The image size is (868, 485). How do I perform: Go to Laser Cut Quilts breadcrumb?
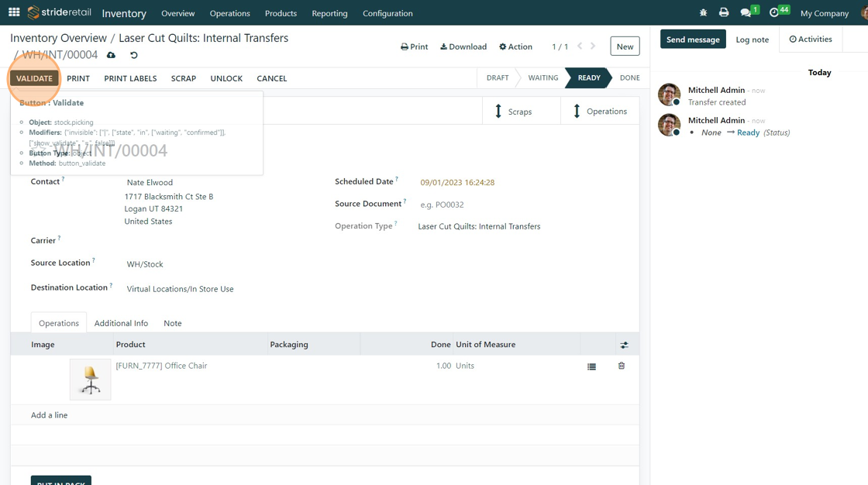(204, 38)
